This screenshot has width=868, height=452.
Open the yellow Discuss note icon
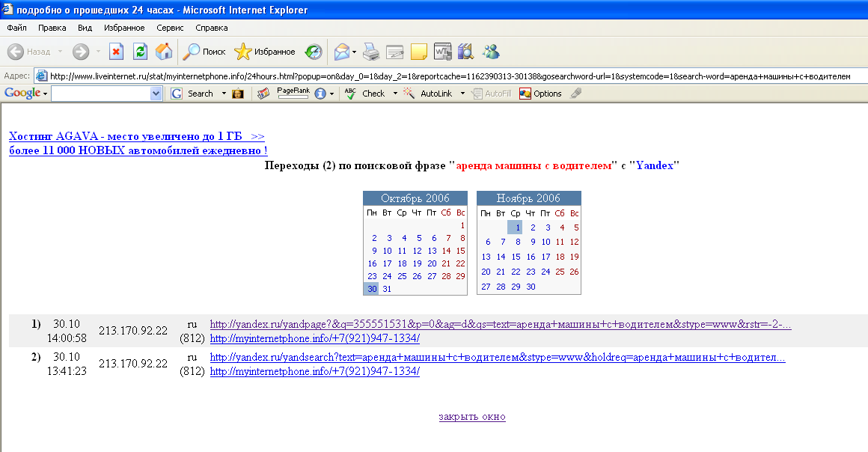419,52
